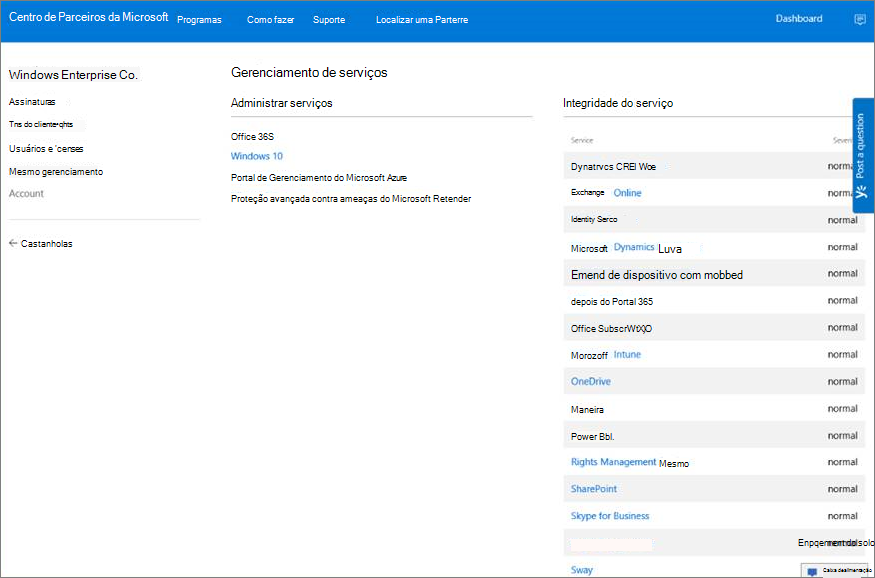Image resolution: width=875 pixels, height=578 pixels.
Task: Click the Exchange Online service row
Action: click(714, 192)
